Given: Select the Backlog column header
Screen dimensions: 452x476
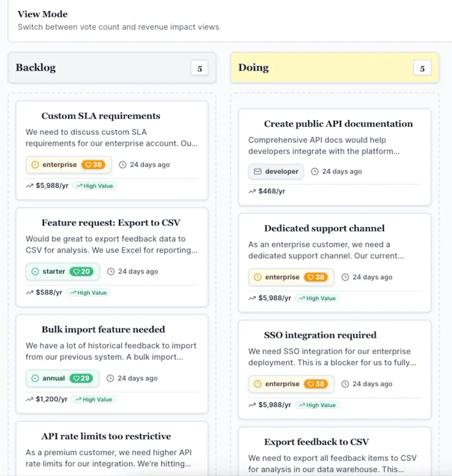Looking at the screenshot, I should [35, 67].
